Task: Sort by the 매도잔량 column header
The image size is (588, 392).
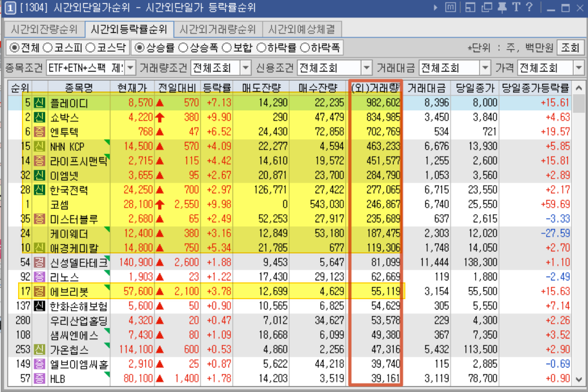Action: tap(261, 88)
